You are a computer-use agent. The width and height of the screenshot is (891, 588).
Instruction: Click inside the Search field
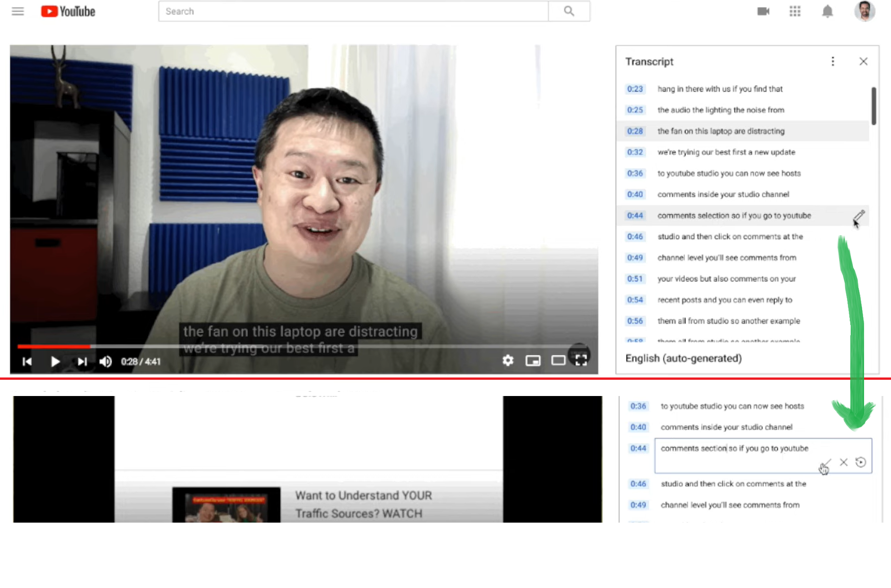click(353, 11)
